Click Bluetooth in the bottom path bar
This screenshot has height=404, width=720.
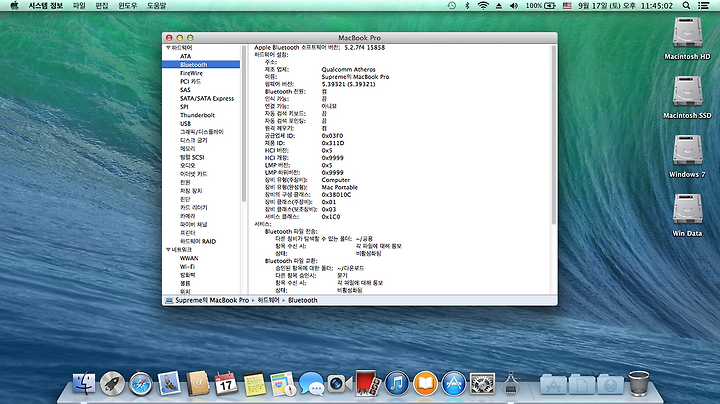click(303, 300)
